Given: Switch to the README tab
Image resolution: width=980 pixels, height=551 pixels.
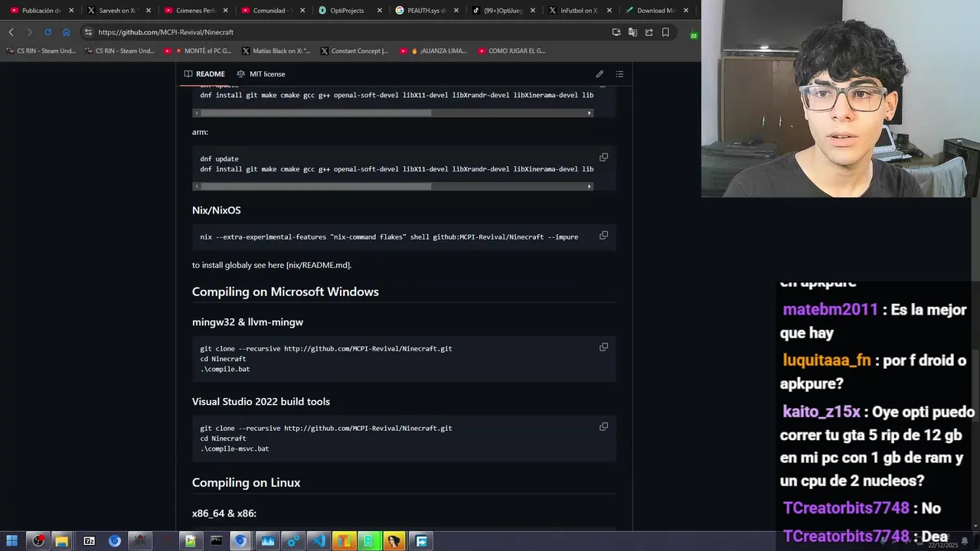Looking at the screenshot, I should click(204, 74).
